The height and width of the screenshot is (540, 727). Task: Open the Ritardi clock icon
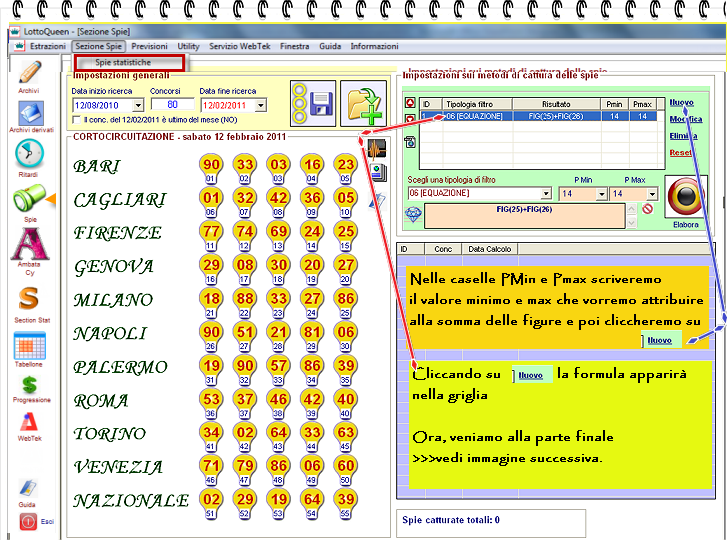pos(29,154)
